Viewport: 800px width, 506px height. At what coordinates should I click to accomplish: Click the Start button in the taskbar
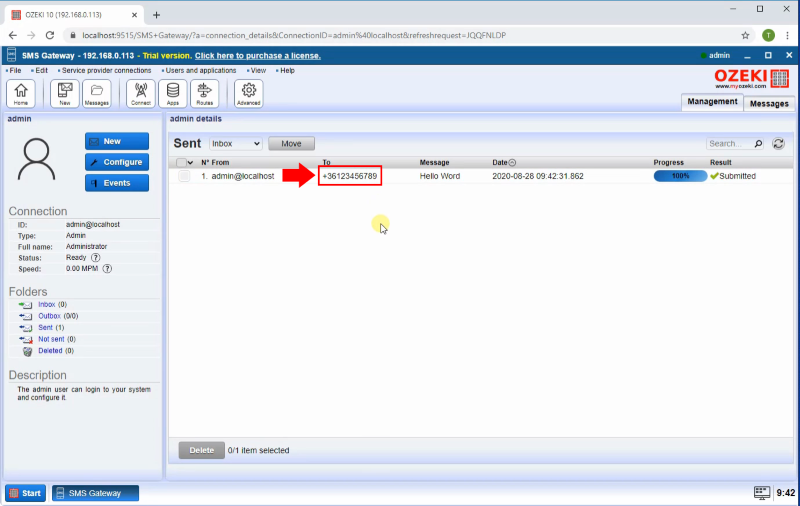click(x=26, y=493)
